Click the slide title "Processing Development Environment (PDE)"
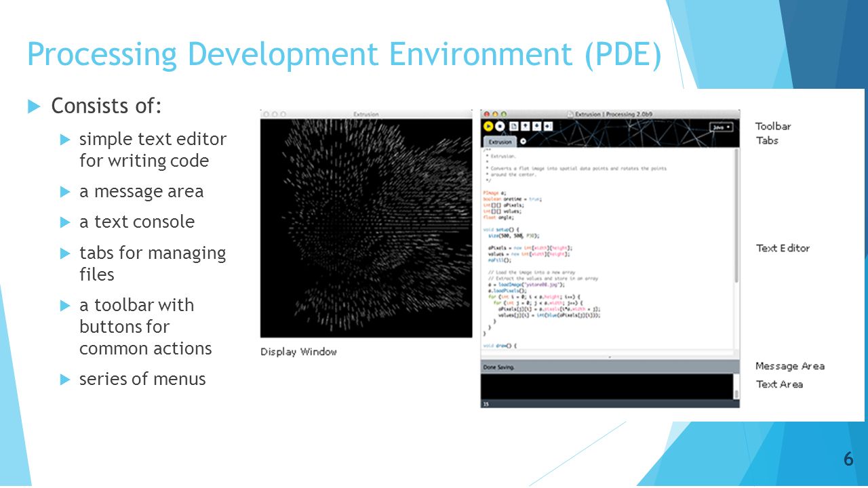868x488 pixels. 344,55
